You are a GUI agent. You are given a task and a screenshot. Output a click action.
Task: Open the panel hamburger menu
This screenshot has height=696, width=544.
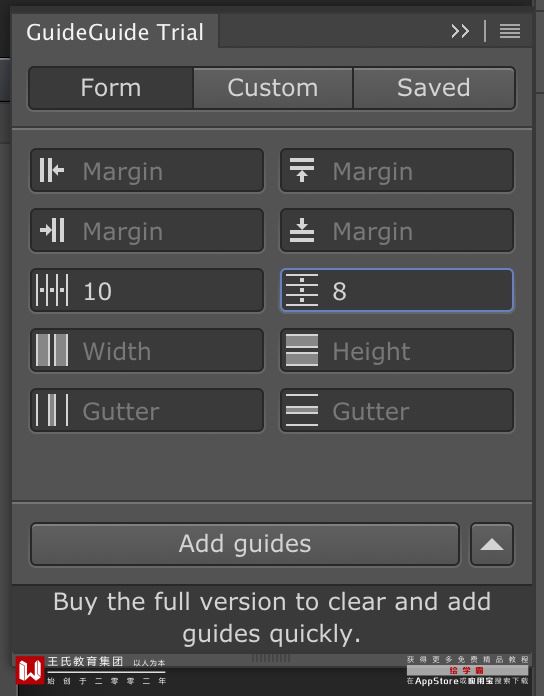pos(510,31)
